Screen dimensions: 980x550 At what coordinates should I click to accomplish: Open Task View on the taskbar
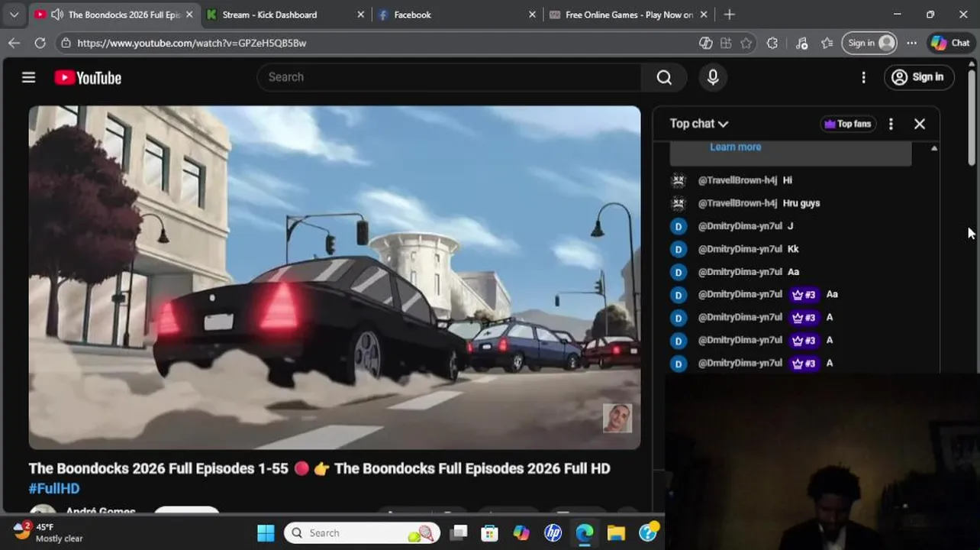[x=458, y=533]
